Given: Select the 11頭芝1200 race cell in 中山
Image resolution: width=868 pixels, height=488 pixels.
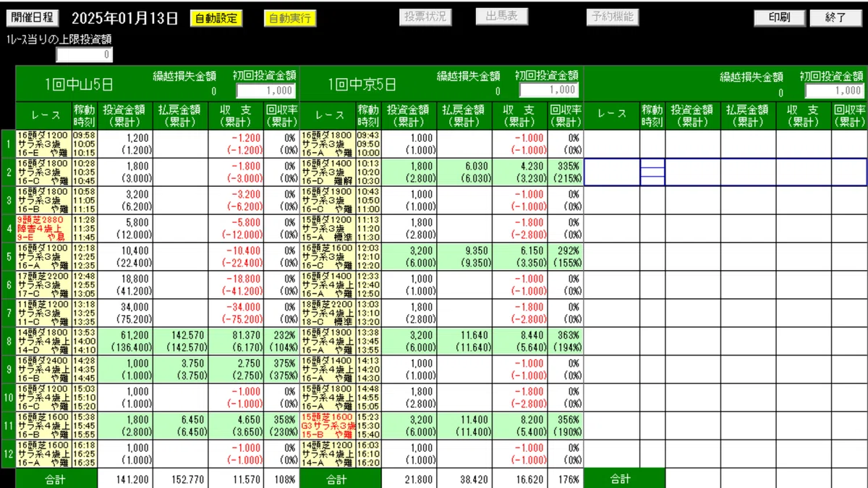Looking at the screenshot, I should [x=43, y=314].
